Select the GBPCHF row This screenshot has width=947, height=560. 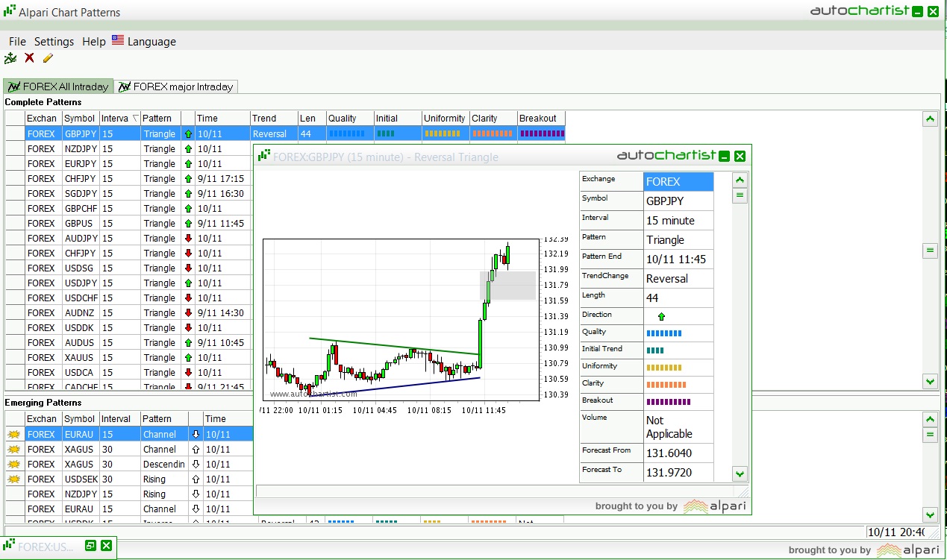point(128,209)
